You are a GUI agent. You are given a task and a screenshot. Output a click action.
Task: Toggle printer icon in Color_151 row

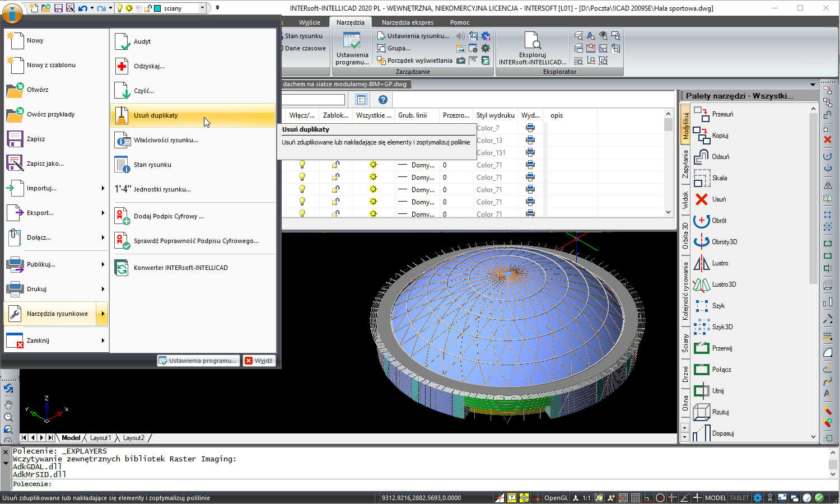point(530,152)
